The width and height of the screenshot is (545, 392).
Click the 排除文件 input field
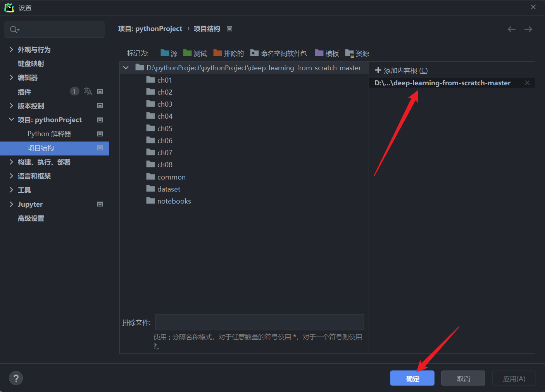click(x=259, y=322)
